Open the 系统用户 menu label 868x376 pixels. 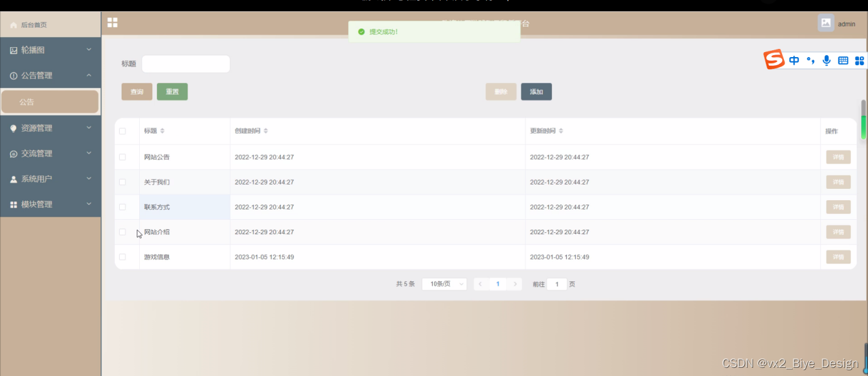(37, 179)
